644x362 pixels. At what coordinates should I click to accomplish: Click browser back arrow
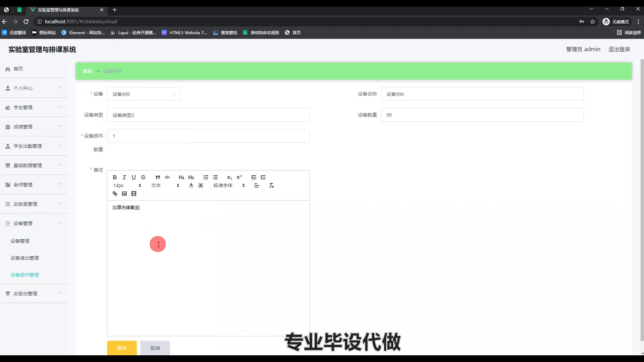(4, 21)
